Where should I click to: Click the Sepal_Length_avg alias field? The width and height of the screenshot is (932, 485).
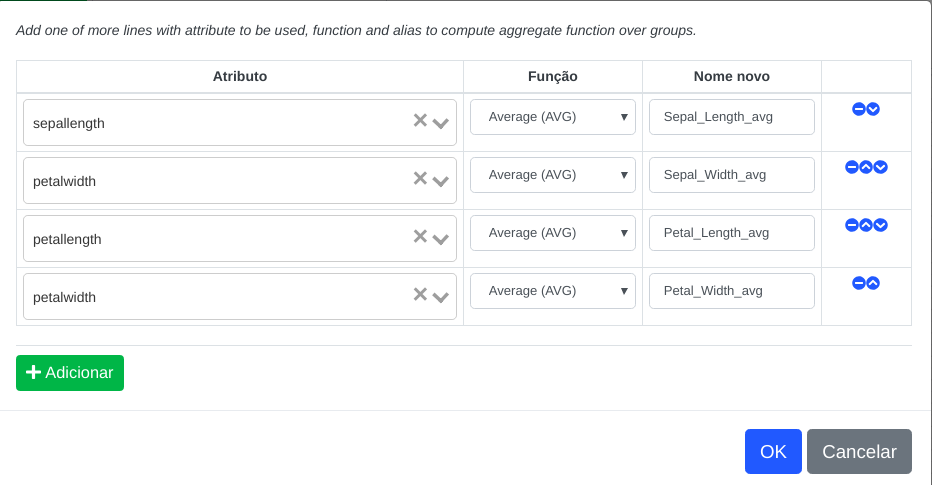pyautogui.click(x=732, y=117)
